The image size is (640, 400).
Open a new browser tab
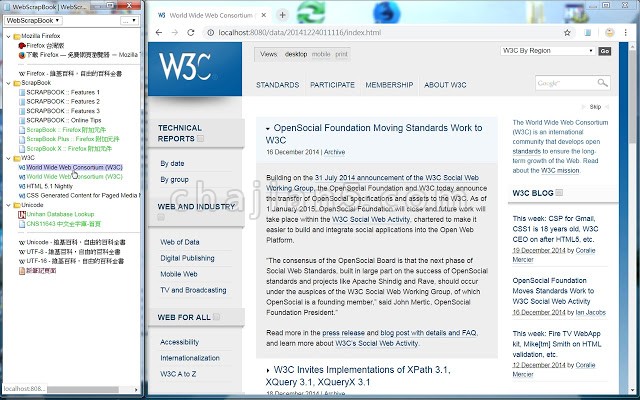[x=282, y=16]
